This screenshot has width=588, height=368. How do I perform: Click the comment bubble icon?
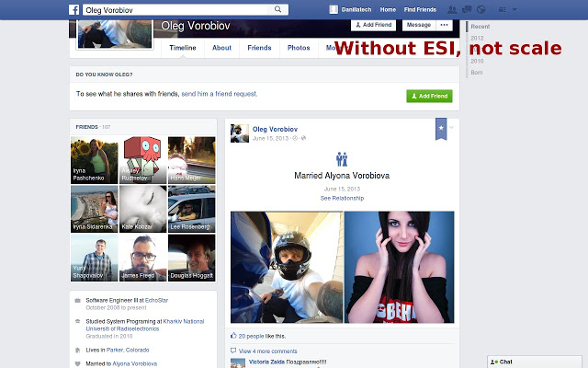233,351
